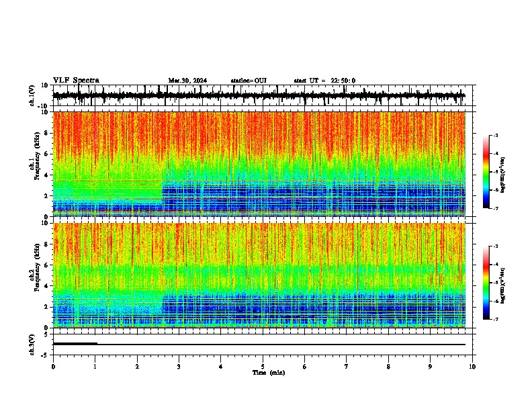Click the ch.1 colorbar log(PSD) label
This screenshot has height=411, width=532.
[x=502, y=175]
